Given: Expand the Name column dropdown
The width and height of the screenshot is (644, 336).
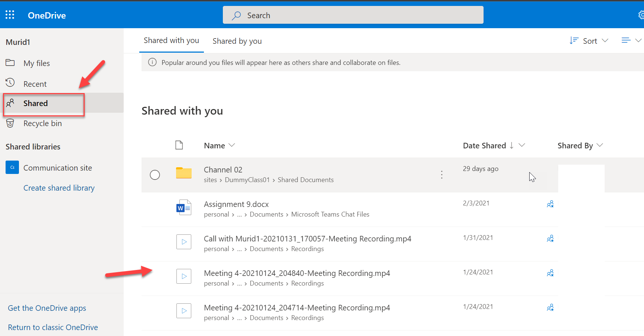Looking at the screenshot, I should 232,145.
